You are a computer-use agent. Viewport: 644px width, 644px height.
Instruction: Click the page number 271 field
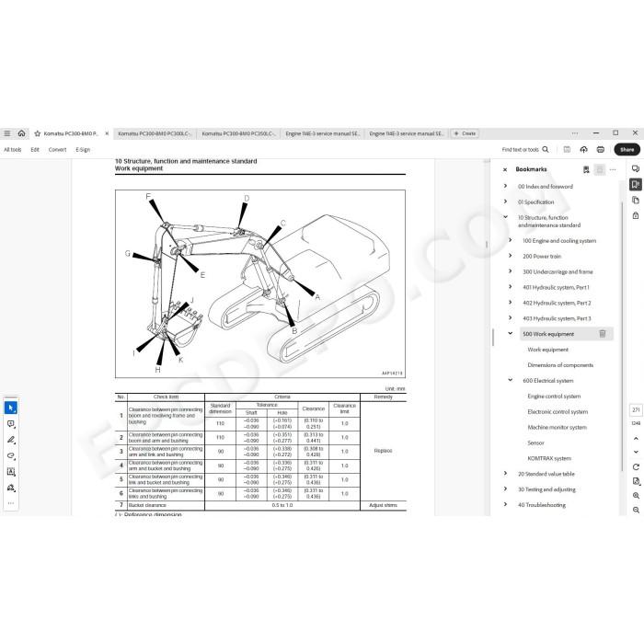pyautogui.click(x=636, y=410)
